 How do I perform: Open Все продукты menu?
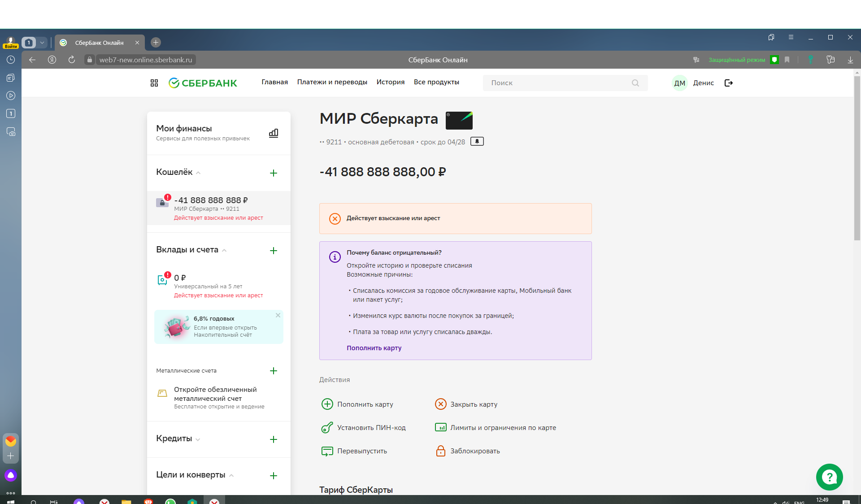click(x=436, y=82)
